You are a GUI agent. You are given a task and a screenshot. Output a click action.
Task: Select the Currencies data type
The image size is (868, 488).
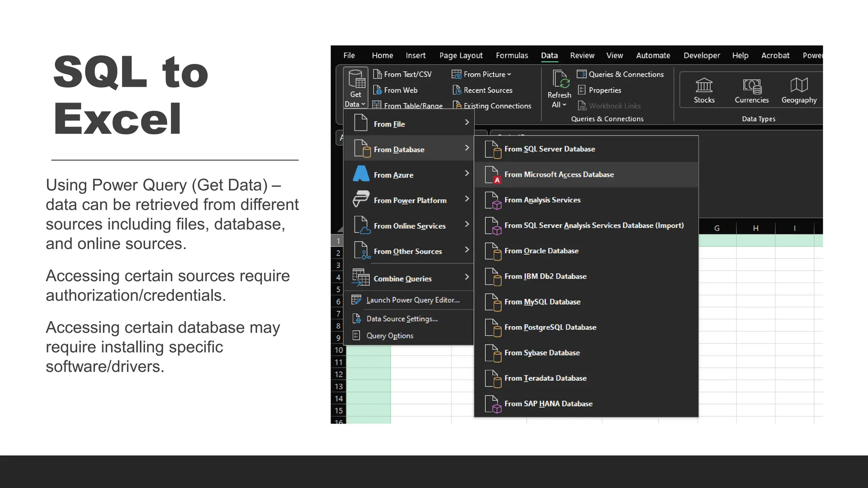(751, 90)
